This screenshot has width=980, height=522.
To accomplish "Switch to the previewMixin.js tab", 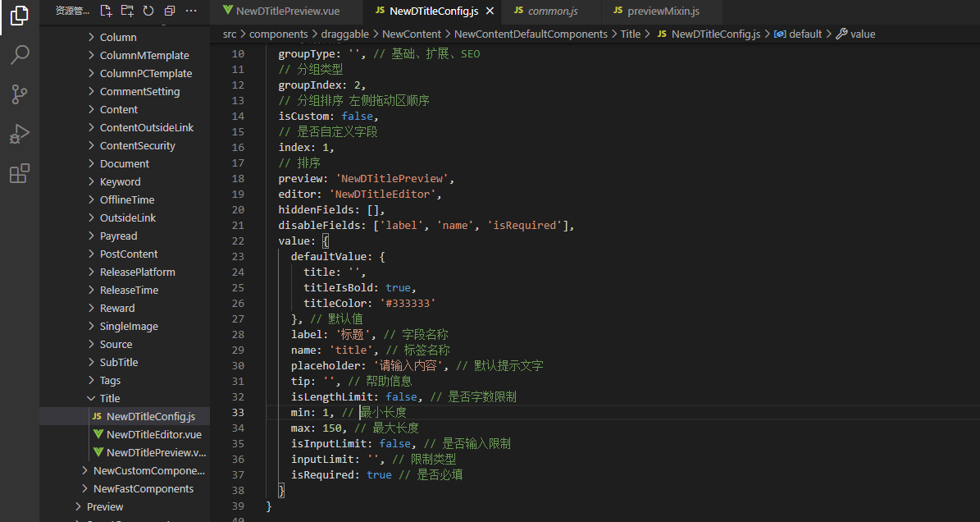I will click(x=663, y=11).
